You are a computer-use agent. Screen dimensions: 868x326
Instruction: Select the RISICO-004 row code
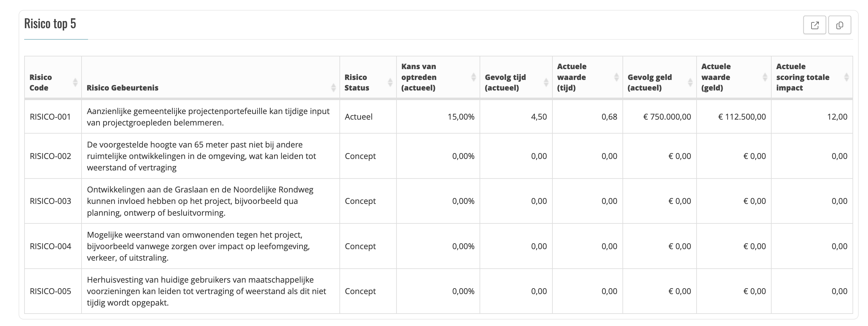coord(51,246)
